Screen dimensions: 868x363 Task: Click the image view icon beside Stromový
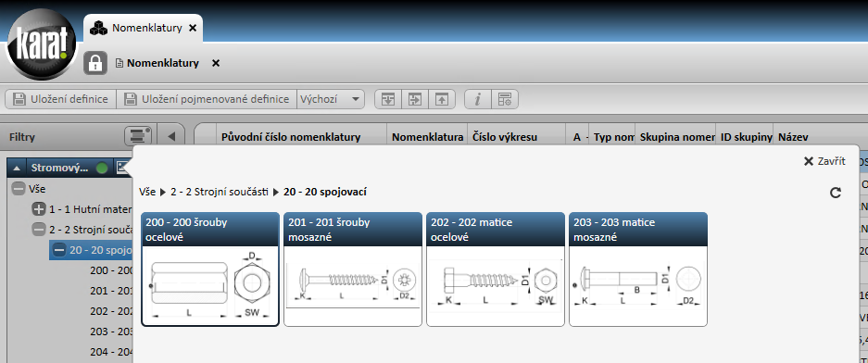coord(121,168)
